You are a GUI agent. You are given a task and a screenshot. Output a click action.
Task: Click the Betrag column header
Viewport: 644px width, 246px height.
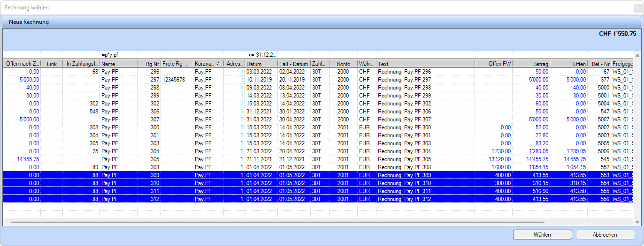531,64
